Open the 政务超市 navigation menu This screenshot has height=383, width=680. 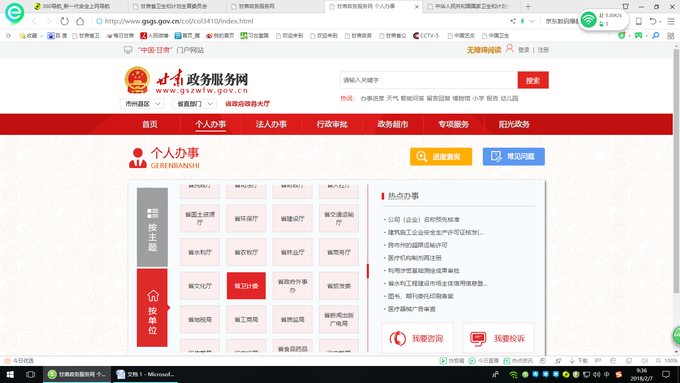(392, 124)
